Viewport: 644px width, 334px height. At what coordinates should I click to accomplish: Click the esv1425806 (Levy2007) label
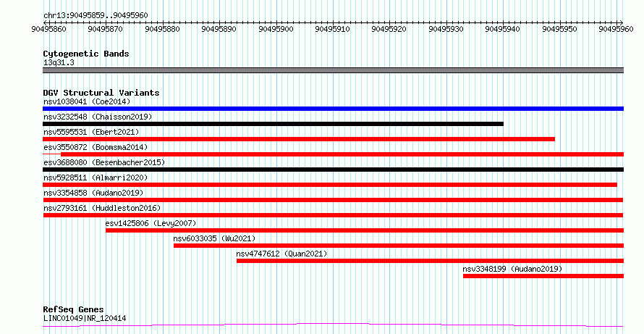[x=151, y=223]
